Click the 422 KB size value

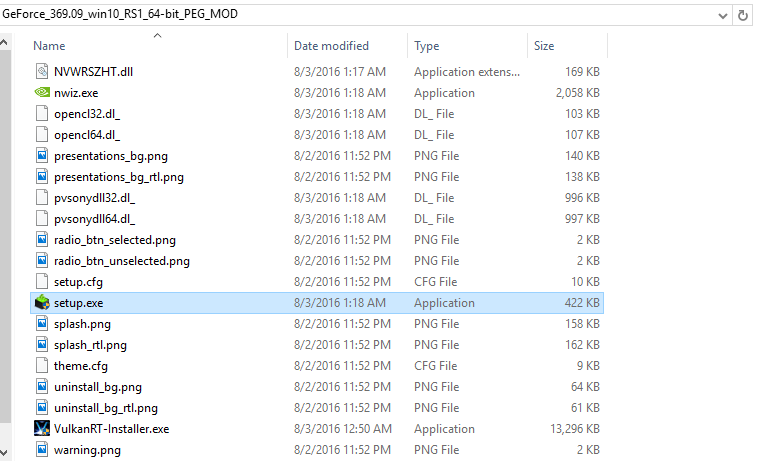(x=582, y=302)
